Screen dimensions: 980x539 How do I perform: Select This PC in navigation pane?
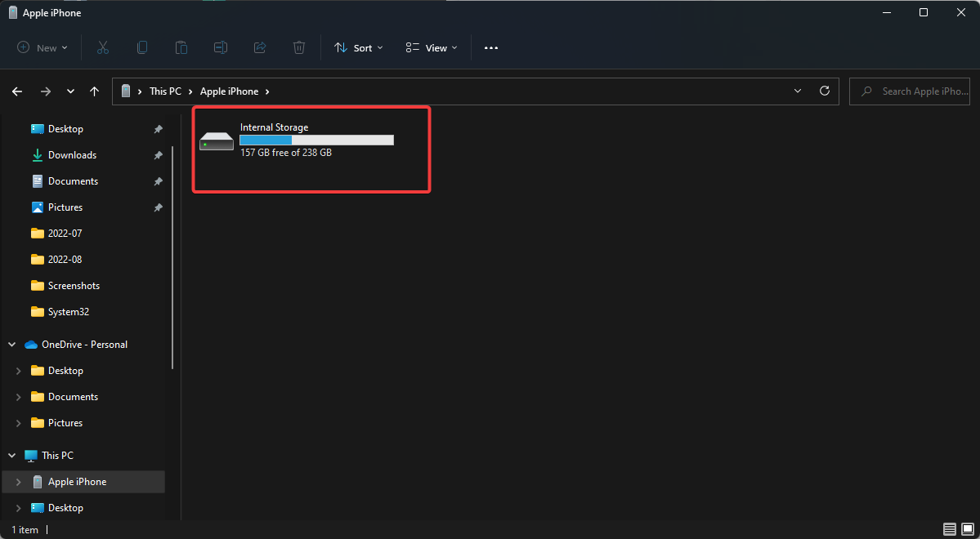click(x=57, y=456)
